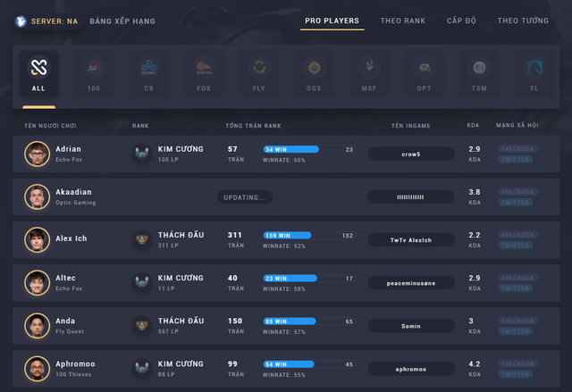Open Alex Ich's Twitter link
The image size is (572, 392).
coord(515,246)
